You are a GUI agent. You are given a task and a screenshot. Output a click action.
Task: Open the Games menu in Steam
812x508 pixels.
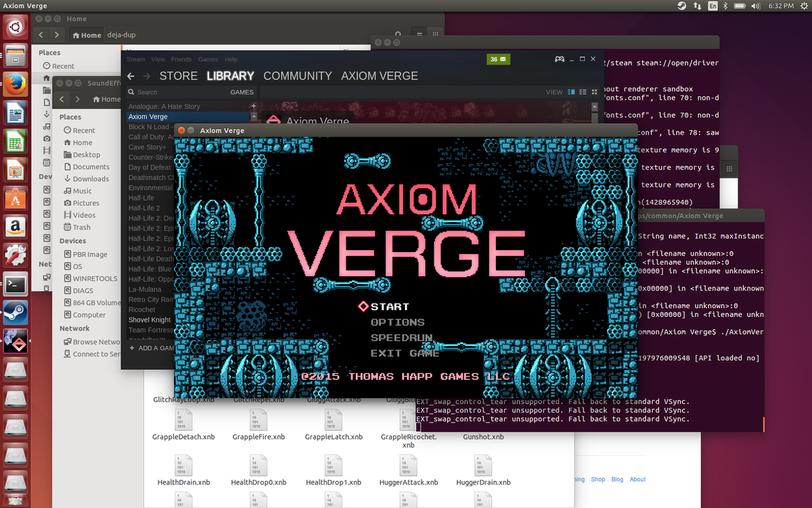pyautogui.click(x=208, y=60)
